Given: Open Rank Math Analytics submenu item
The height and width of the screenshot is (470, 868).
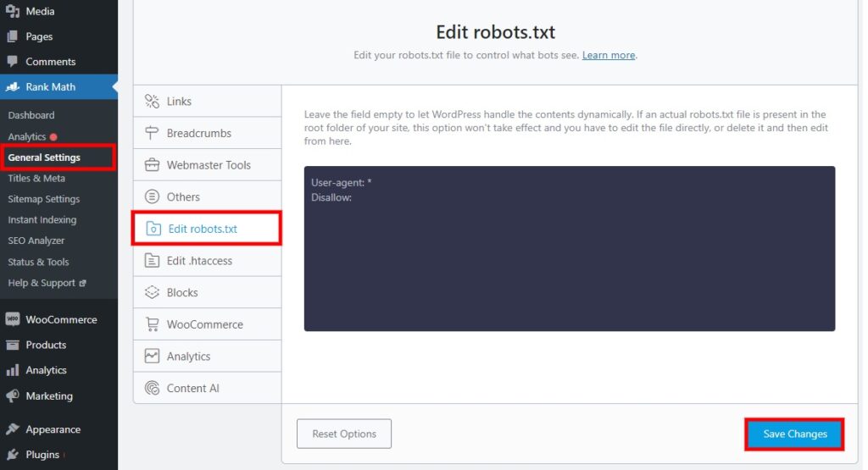Looking at the screenshot, I should pos(27,136).
